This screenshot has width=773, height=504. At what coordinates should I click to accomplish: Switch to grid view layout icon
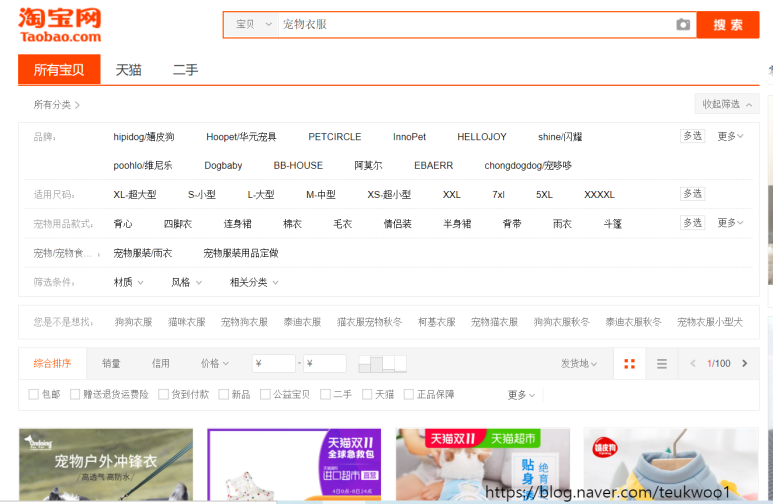tap(630, 364)
